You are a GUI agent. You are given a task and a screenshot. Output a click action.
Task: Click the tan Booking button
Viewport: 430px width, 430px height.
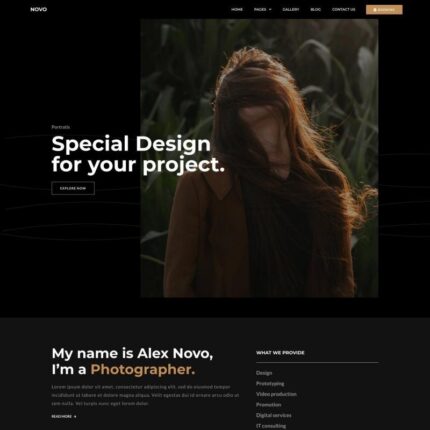coord(384,10)
